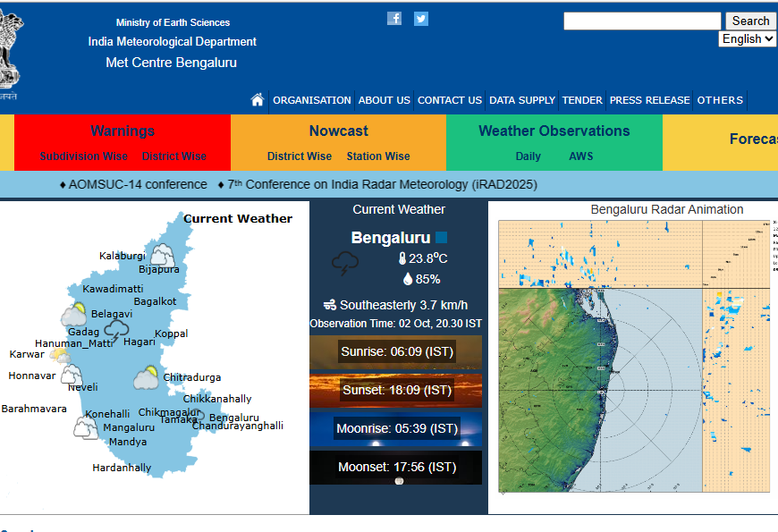Screen dimensions: 778x532
Task: Open the ORGANISATION menu
Action: [311, 100]
